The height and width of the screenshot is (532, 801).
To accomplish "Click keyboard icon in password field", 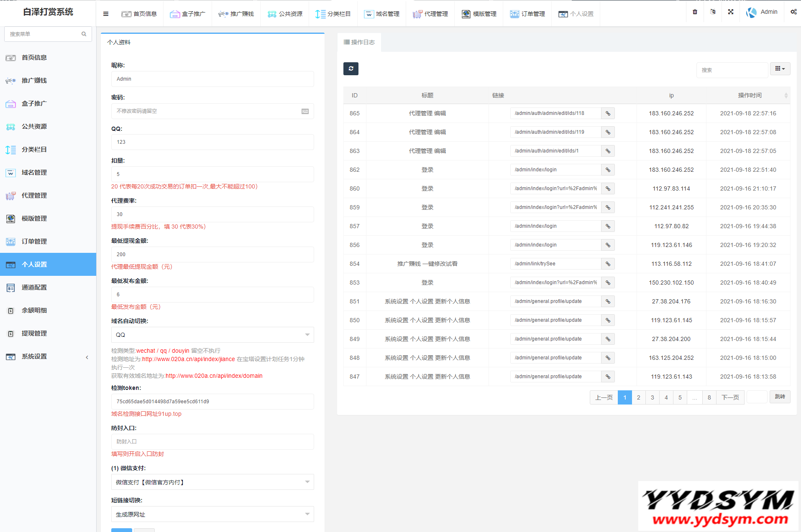I will 305,111.
